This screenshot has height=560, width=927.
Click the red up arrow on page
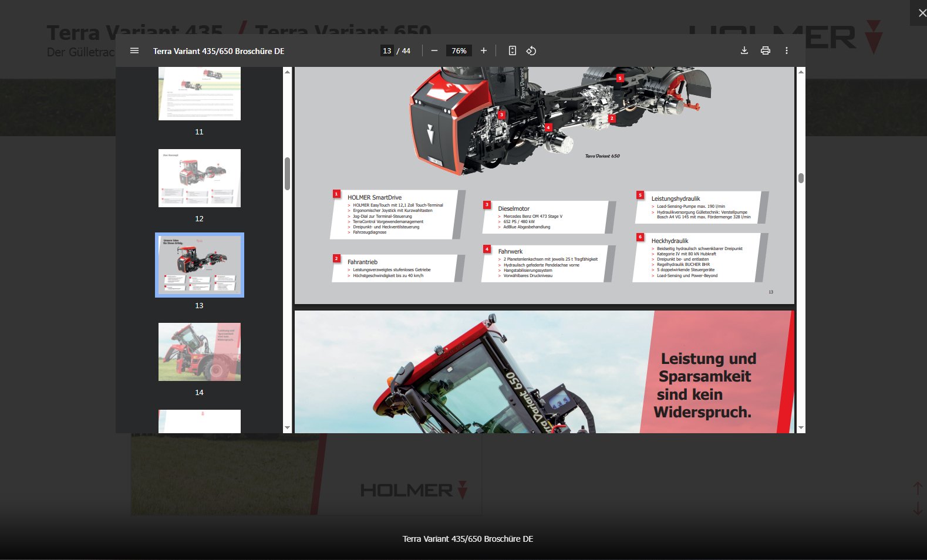coord(918,488)
